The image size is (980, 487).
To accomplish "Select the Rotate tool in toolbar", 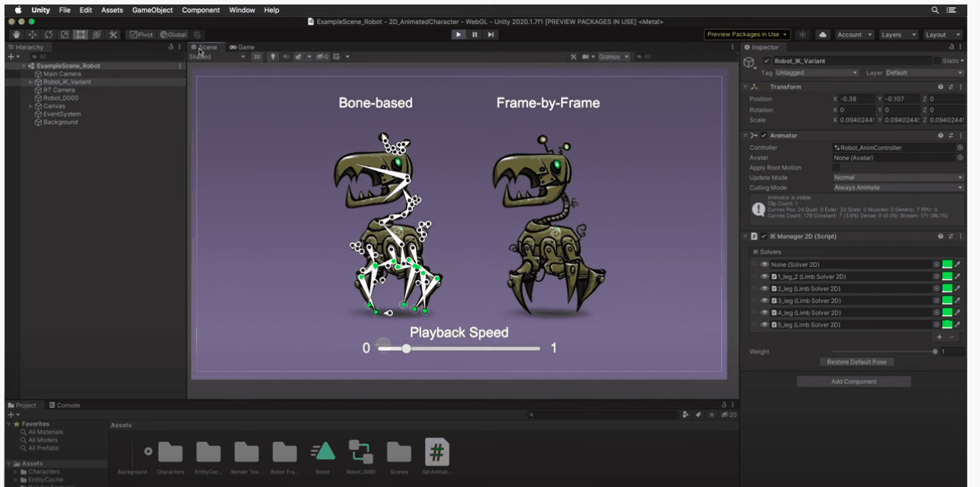I will coord(49,34).
